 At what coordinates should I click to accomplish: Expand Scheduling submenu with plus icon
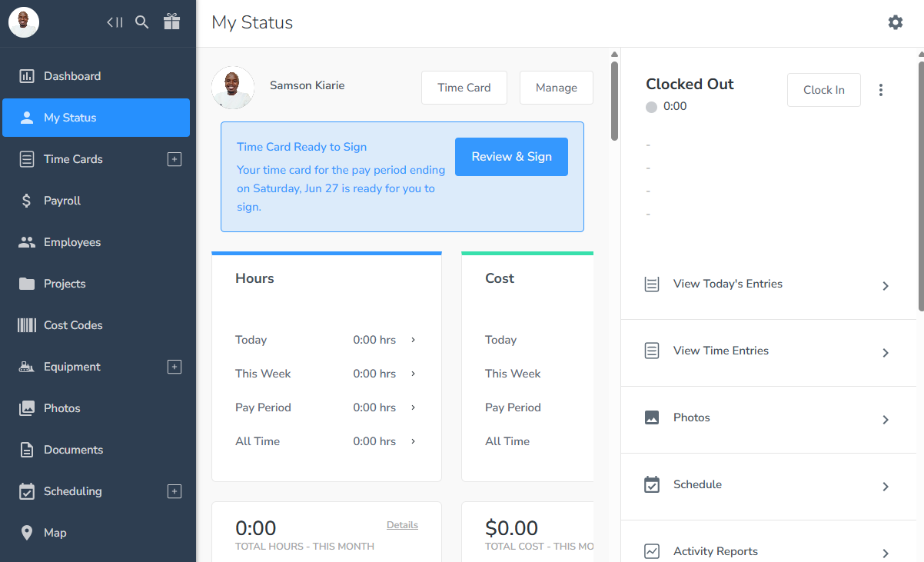(x=174, y=491)
